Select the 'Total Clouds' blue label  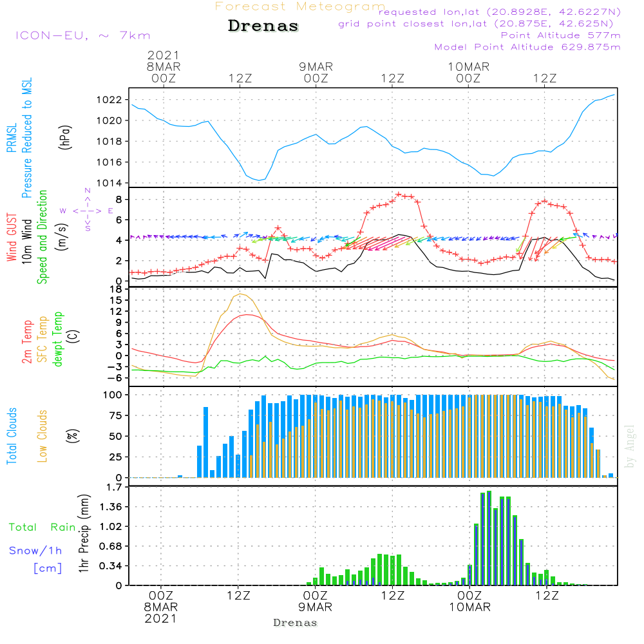coord(12,436)
